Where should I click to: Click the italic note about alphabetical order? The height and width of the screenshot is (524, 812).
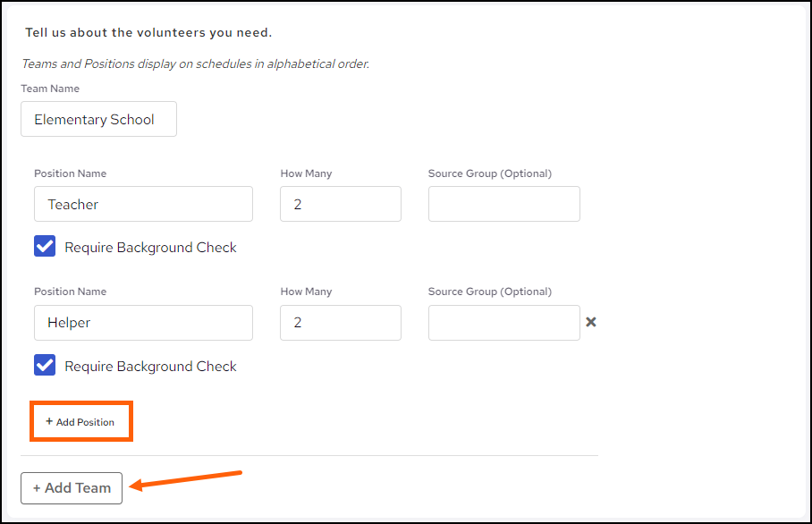tap(195, 63)
